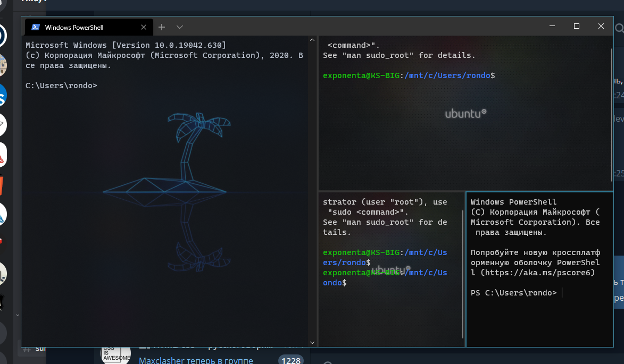Click the C:\Users\rondo> prompt in cmd pane
Screen dimensions: 624x364
coord(61,86)
